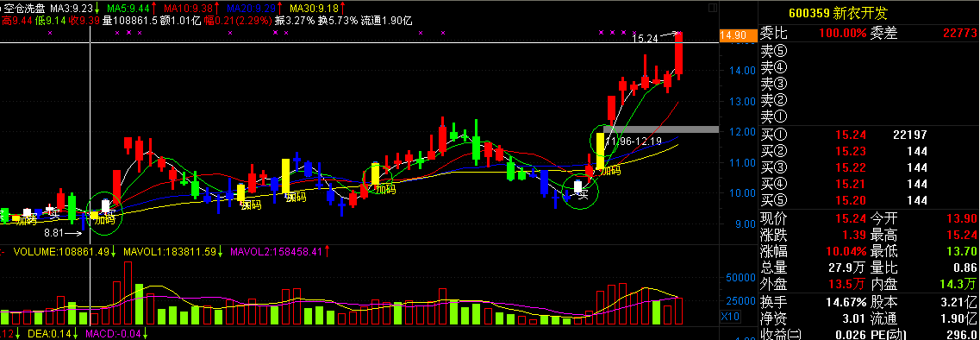The width and height of the screenshot is (980, 340).
Task: Click the 买③ bid price 15.22
Action: (x=851, y=167)
